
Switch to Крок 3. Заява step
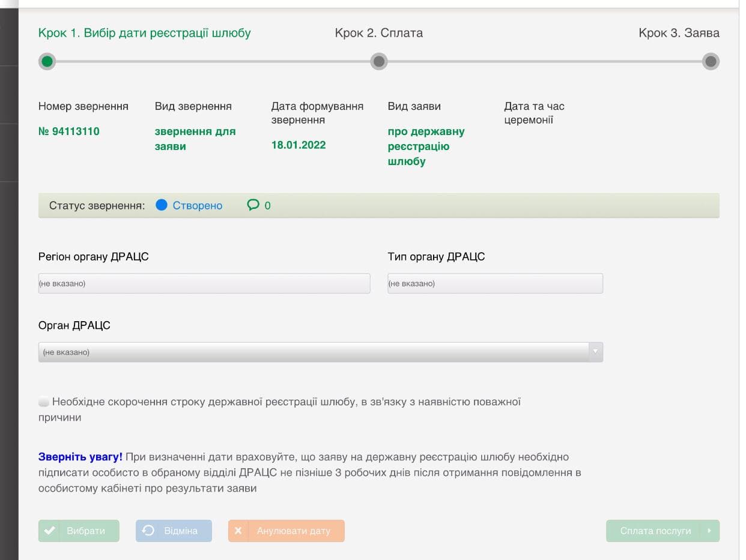679,33
